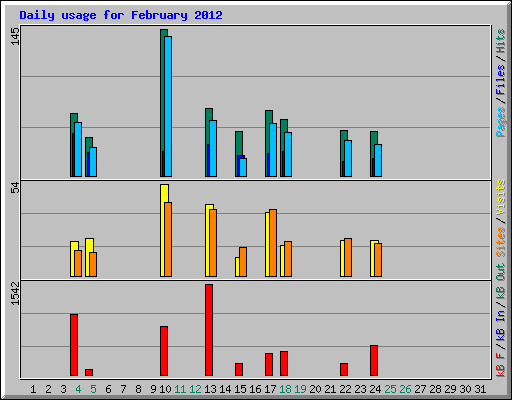Click the green weekend day label 12
Image resolution: width=512 pixels, height=400 pixels.
click(195, 389)
